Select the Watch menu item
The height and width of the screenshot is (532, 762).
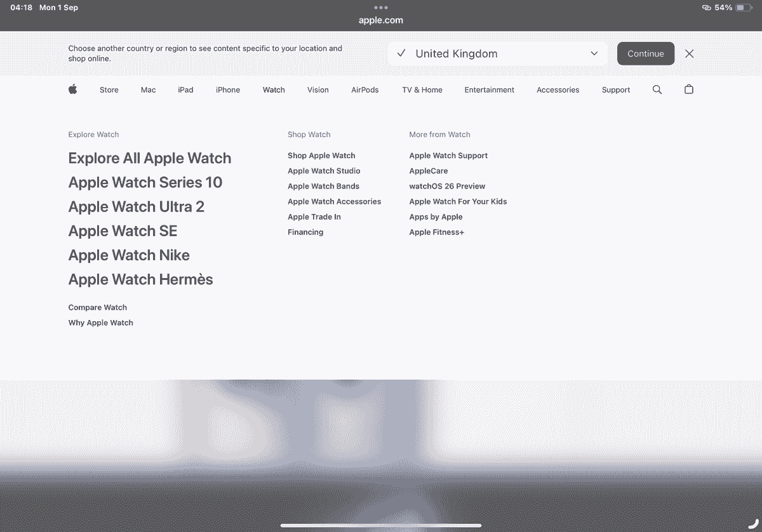274,90
